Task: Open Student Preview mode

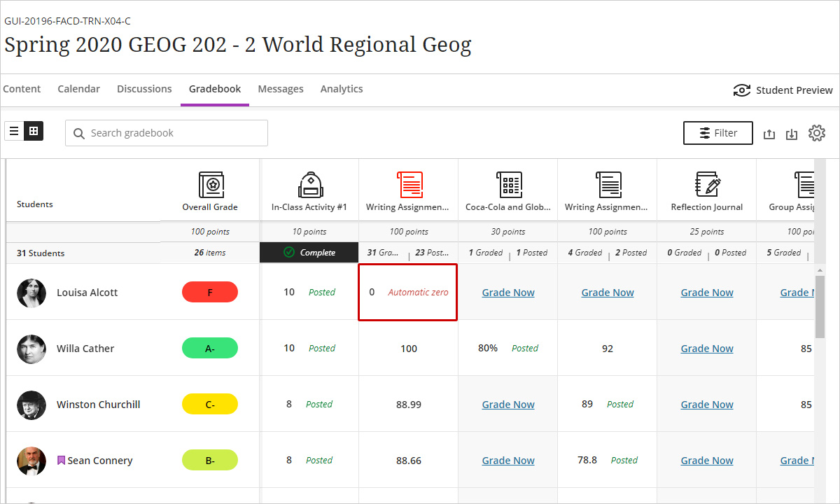Action: click(783, 90)
